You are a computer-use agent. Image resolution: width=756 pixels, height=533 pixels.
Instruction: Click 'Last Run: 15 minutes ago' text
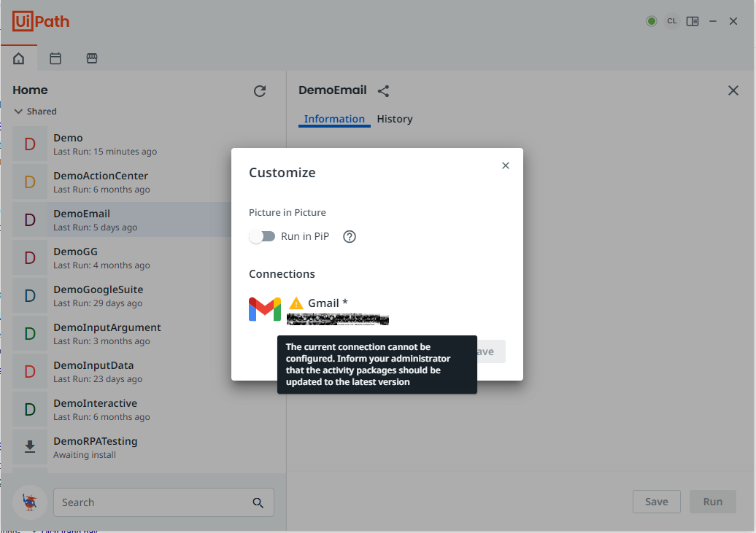click(x=105, y=152)
